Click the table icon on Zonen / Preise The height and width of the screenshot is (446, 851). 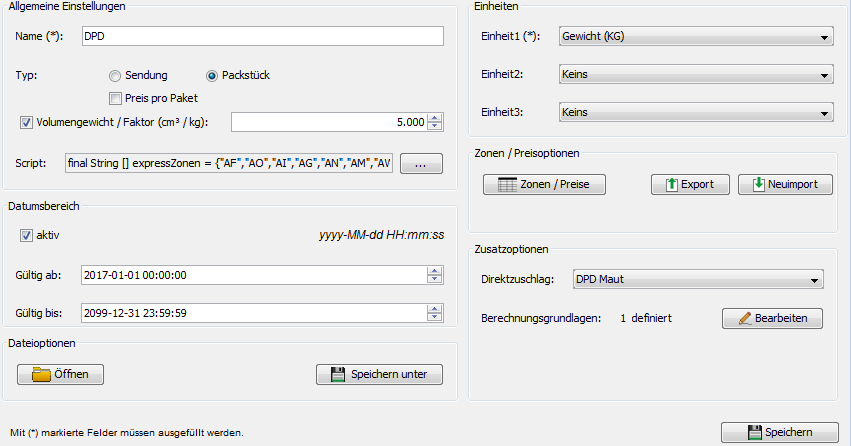(507, 185)
